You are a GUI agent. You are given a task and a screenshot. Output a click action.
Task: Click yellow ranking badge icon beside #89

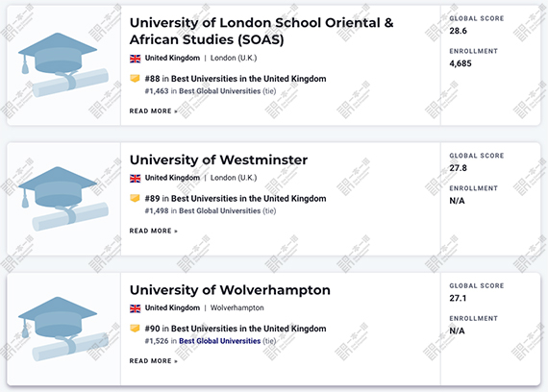point(135,199)
